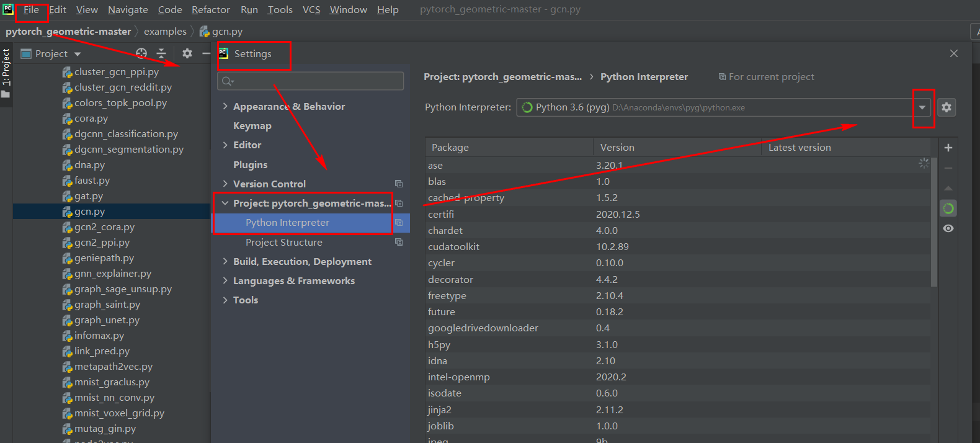Click the locate/scroll-from-source target icon
Screen dimensions: 980x443
coord(141,53)
